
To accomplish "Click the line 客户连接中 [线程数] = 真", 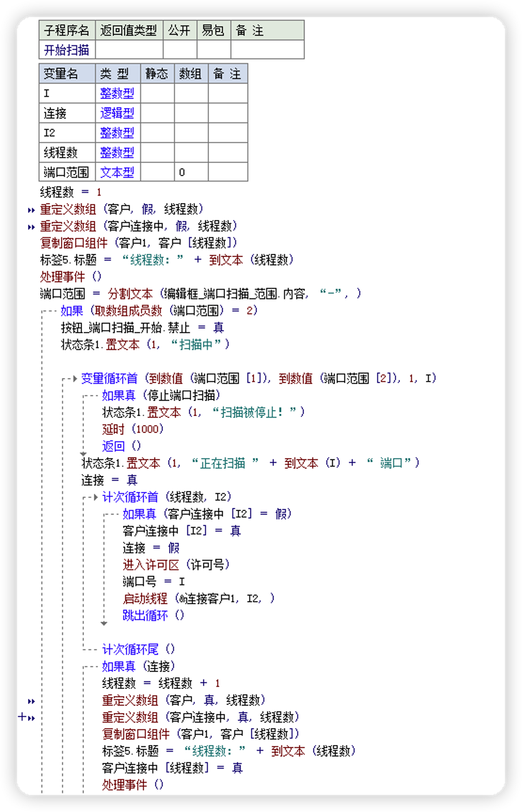I will coord(173,768).
